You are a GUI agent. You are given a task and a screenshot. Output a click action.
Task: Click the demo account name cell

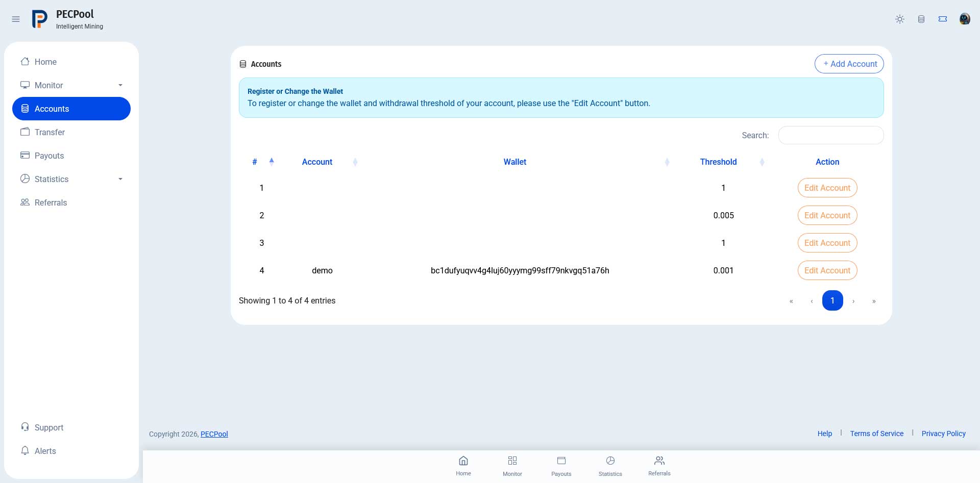(322, 270)
